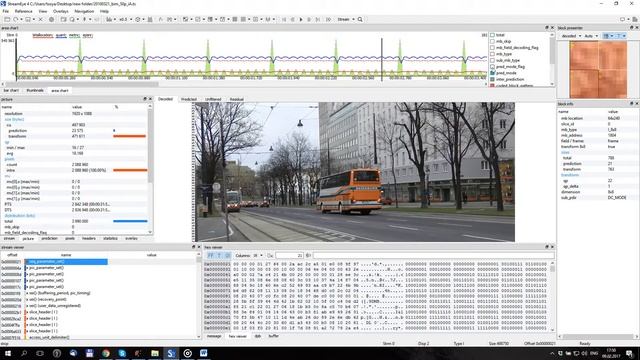640x360 pixels.
Task: Click the block presenter pixel thumbnail
Action: click(598, 69)
